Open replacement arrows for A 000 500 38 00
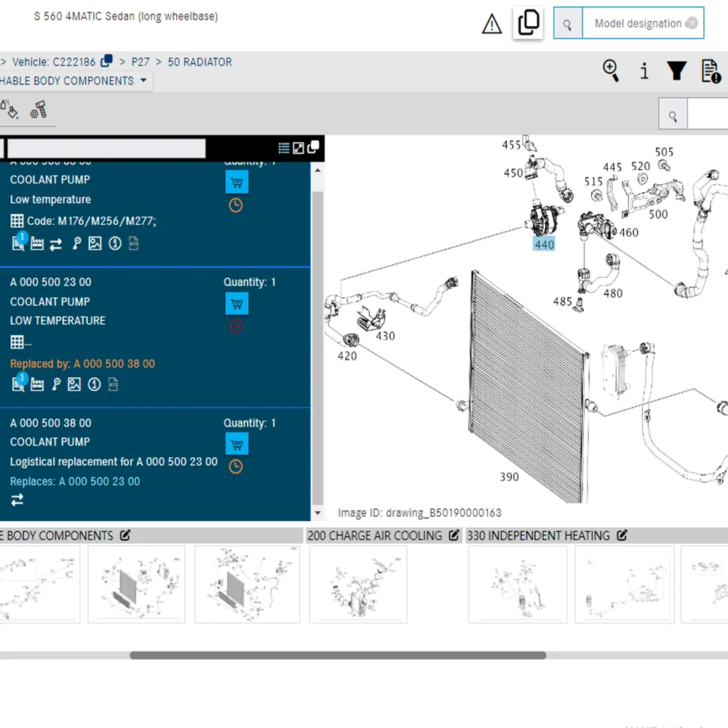Screen dimensions: 728x728 coord(17,500)
